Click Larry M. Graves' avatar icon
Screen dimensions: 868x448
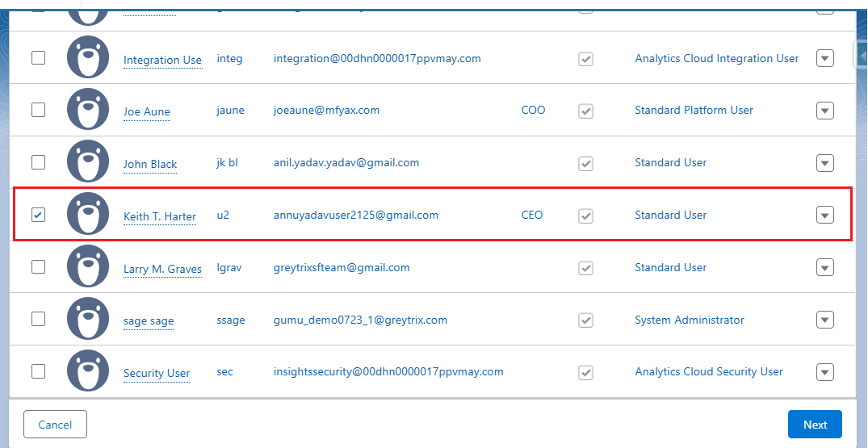click(x=88, y=267)
